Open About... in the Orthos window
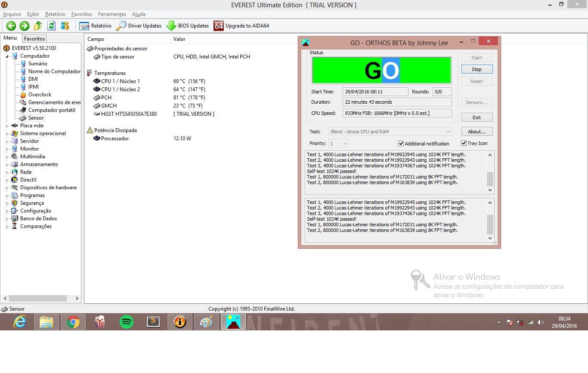The width and height of the screenshot is (588, 373). 477,132
